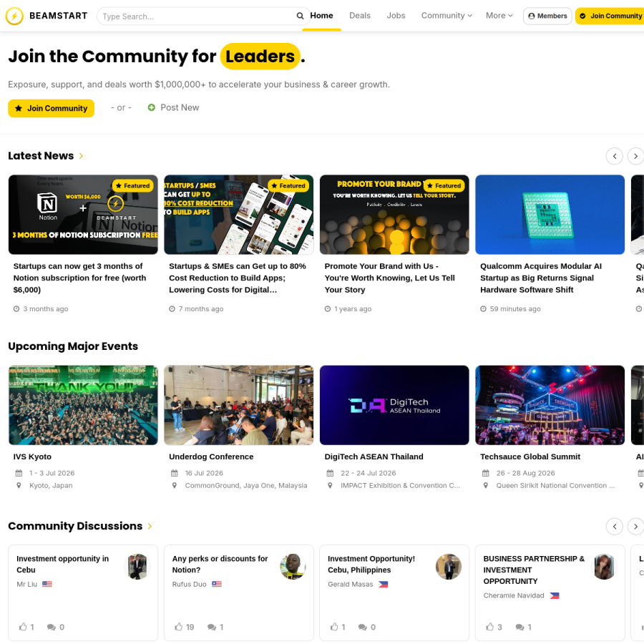Click the yellow chevron next to Community Discussions
Image resolution: width=644 pixels, height=644 pixels.
coord(150,527)
